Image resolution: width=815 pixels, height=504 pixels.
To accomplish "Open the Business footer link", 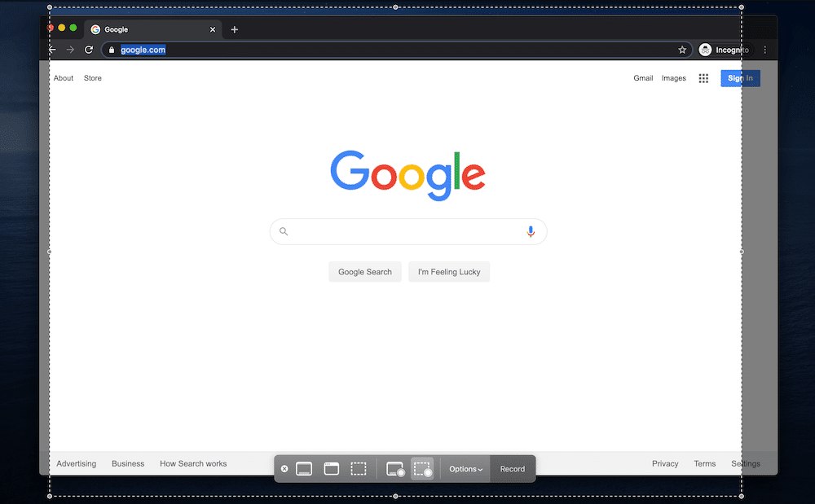I will [128, 463].
